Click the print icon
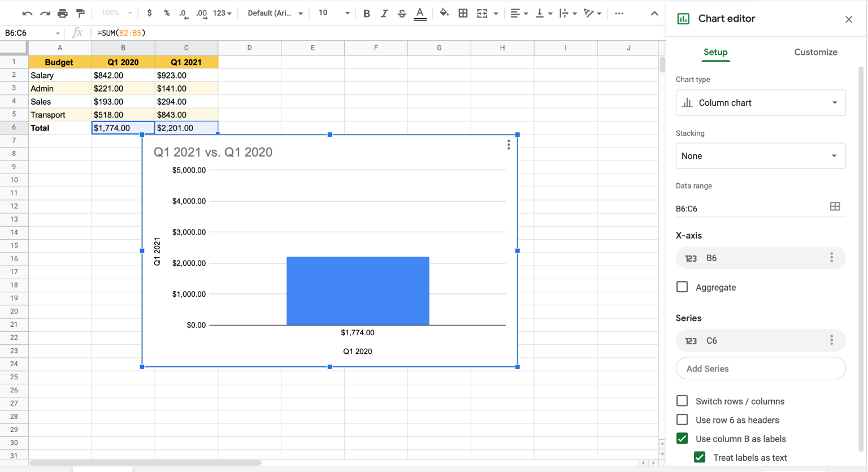This screenshot has height=472, width=868. [62, 13]
